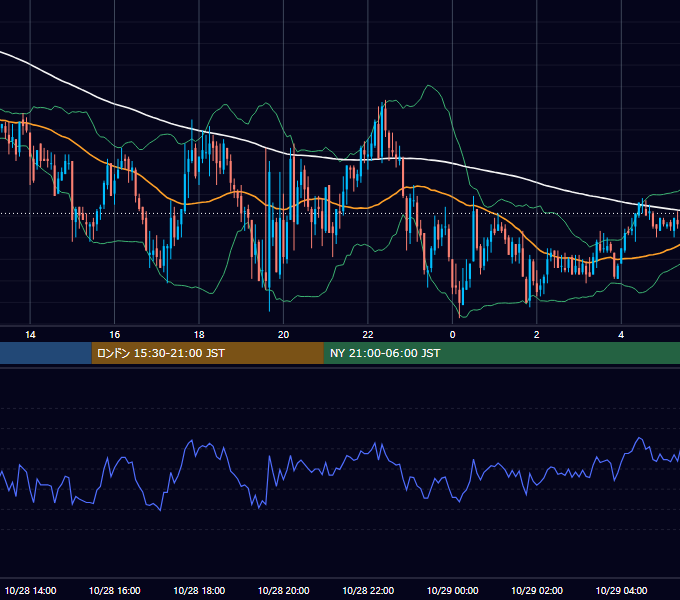Click the 10/29 00:00 date label
This screenshot has width=680, height=600.
click(x=452, y=590)
